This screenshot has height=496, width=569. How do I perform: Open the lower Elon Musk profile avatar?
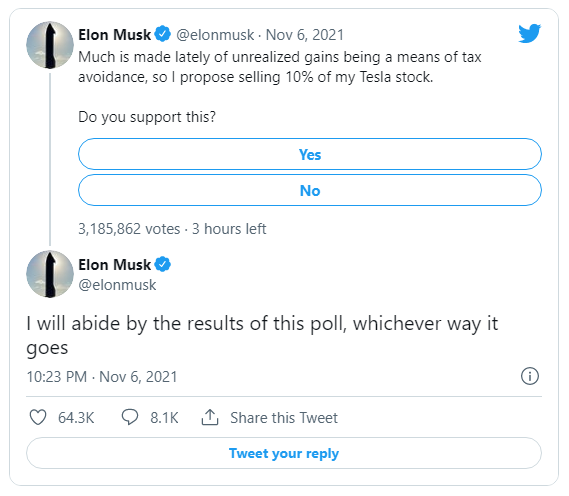pos(50,274)
